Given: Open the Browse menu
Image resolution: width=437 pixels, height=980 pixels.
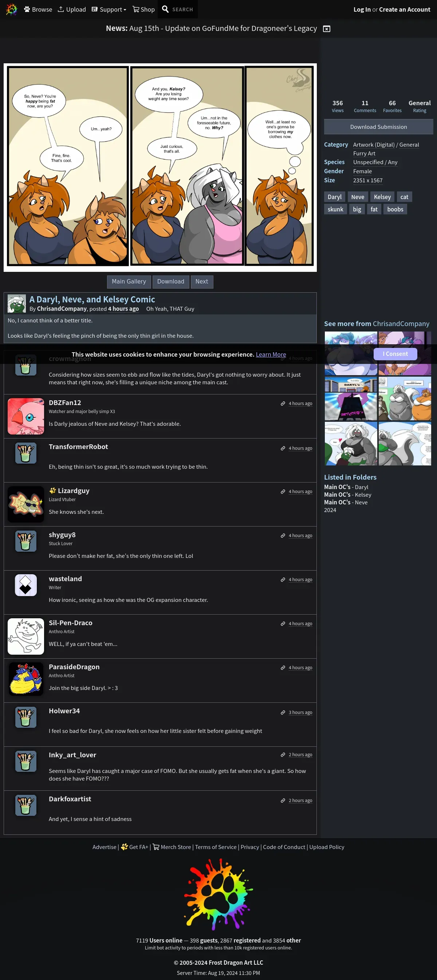Looking at the screenshot, I should click(x=38, y=9).
